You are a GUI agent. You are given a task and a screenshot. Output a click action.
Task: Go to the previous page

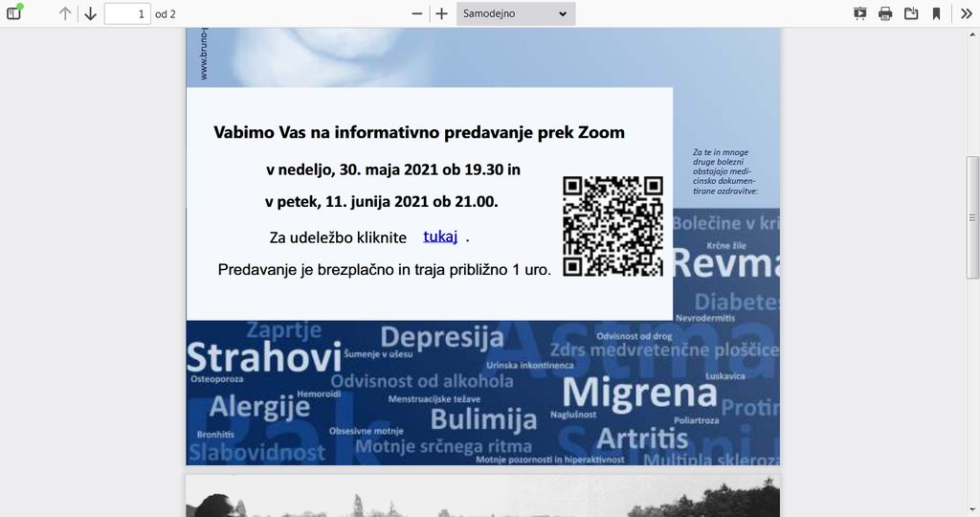tap(65, 13)
